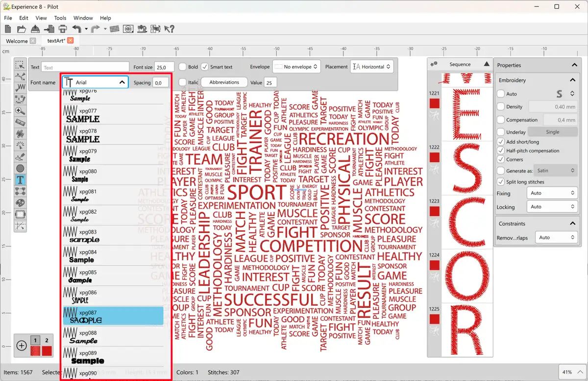Open the Placement dropdown set to Horizontal
The image size is (588, 381).
(372, 67)
